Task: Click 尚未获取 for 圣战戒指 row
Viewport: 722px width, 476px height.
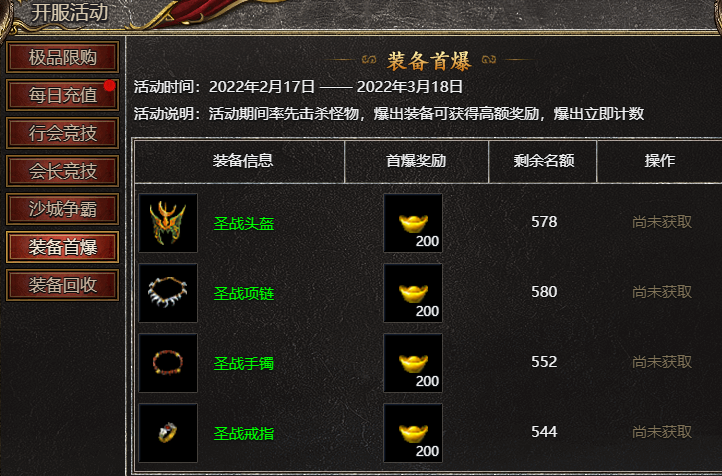Action: 662,432
